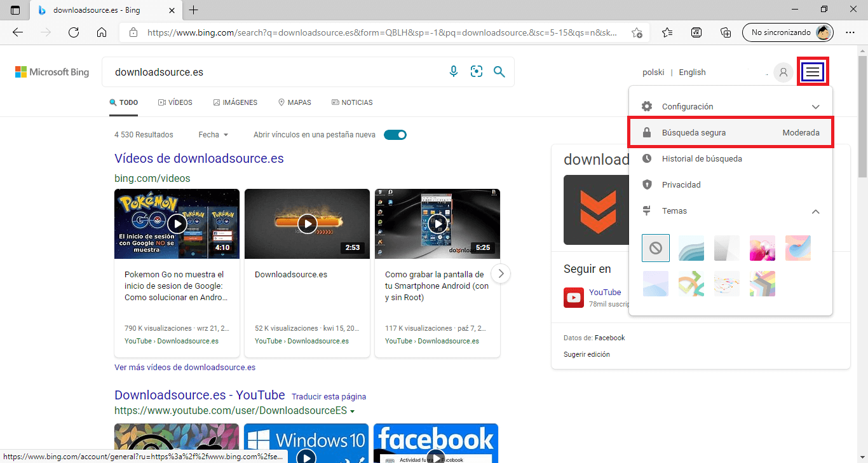Toggle Abrir vínculos en una pestaña nueva

(395, 135)
